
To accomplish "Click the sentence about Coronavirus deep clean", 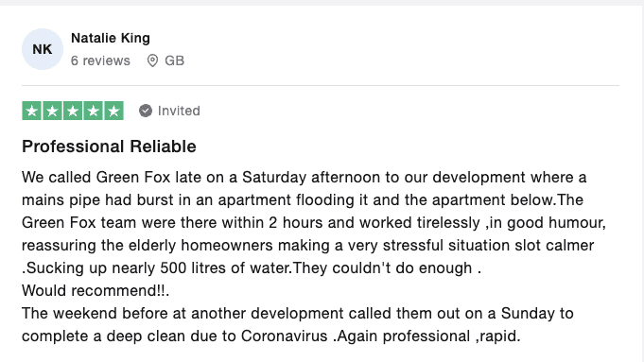I will click(298, 324).
